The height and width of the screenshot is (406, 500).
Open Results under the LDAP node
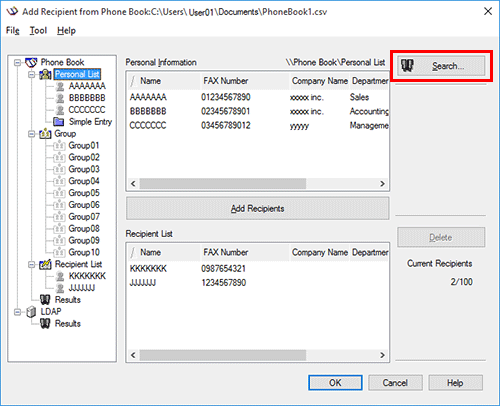pos(68,324)
